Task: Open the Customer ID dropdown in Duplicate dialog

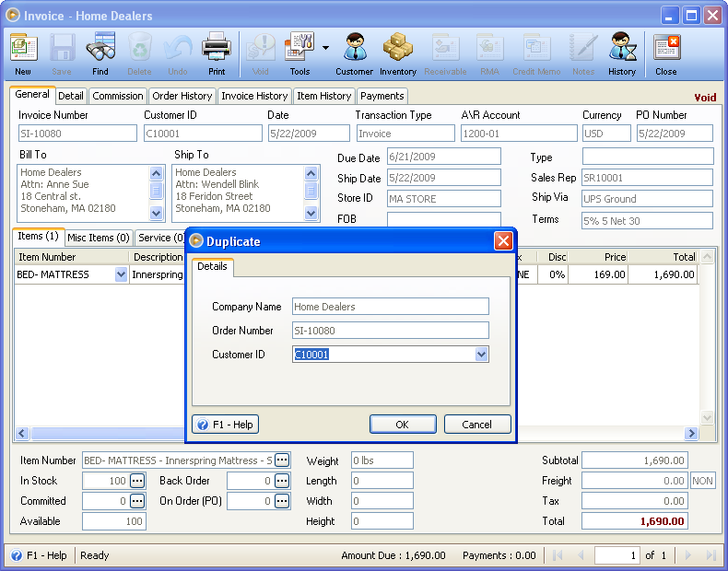Action: pos(481,355)
